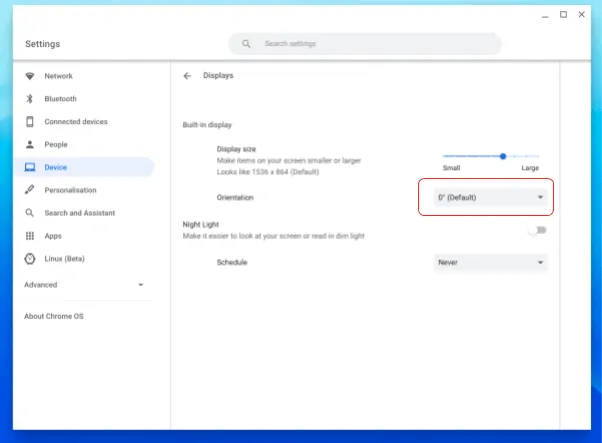This screenshot has height=443, width=602.
Task: Toggle the Night Light switch
Action: tap(537, 230)
